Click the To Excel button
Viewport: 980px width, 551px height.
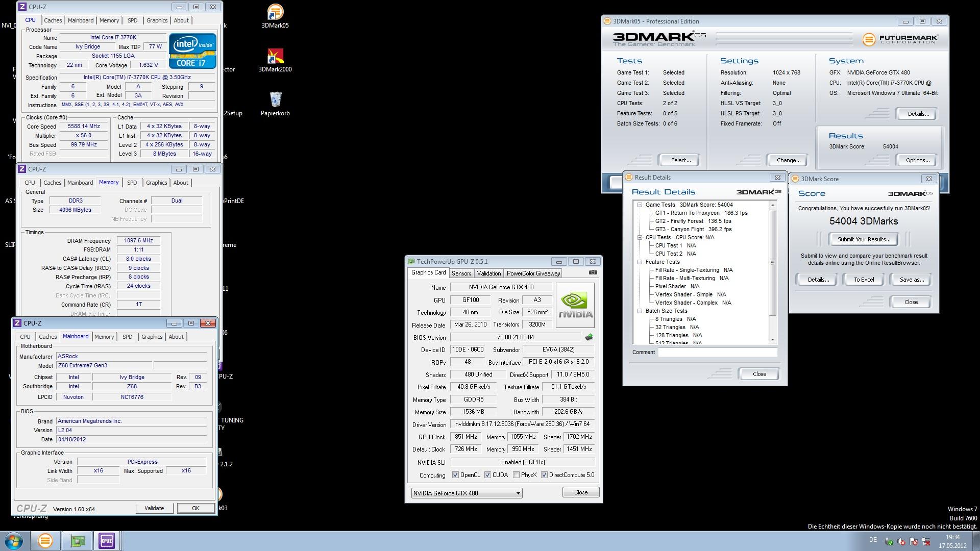[x=864, y=280]
